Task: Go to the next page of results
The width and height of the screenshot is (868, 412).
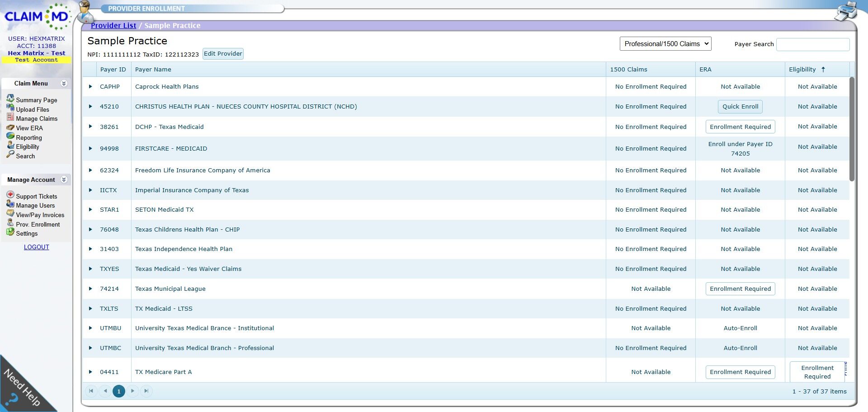Action: coord(132,391)
